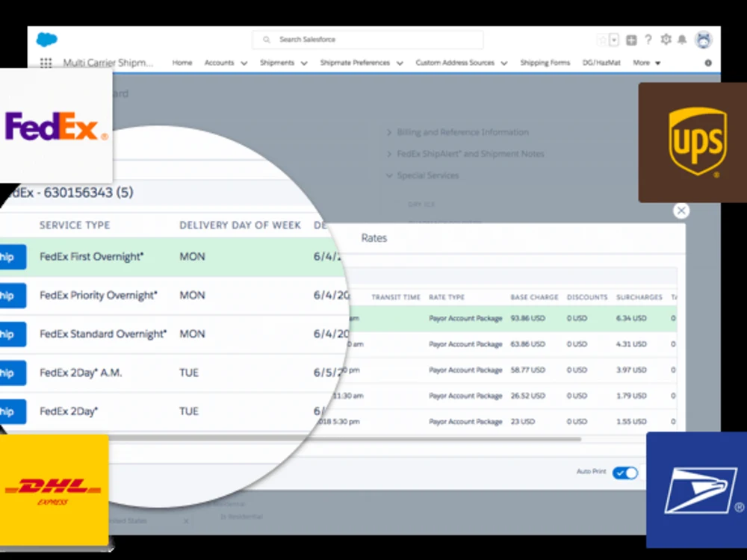
Task: Click the DISCOUNTS column header
Action: tap(587, 297)
